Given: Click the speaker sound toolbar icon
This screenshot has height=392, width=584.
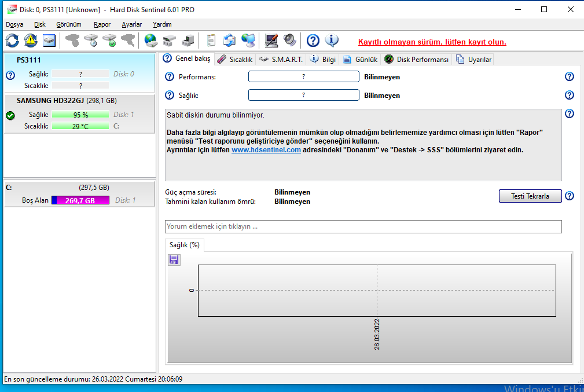Looking at the screenshot, I should (x=290, y=41).
